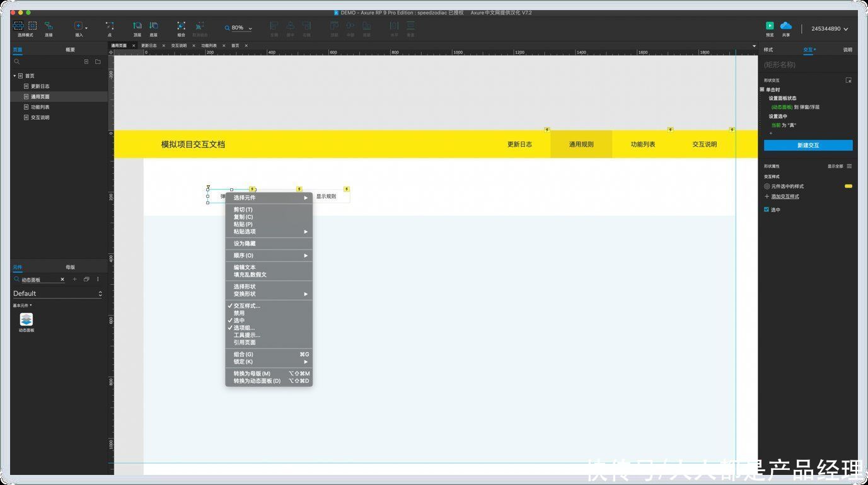
Task: Click the align left toolbar icon
Action: (x=274, y=26)
